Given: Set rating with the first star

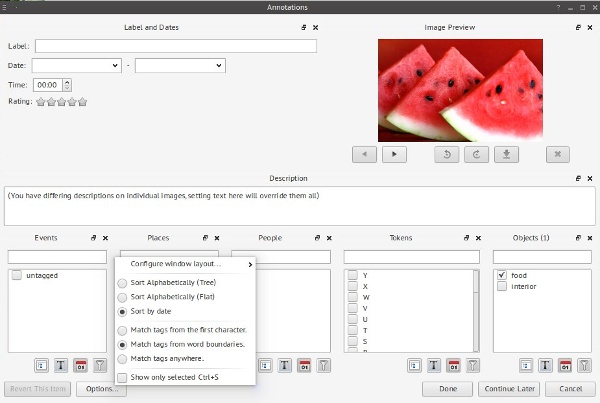Looking at the screenshot, I should tap(41, 102).
